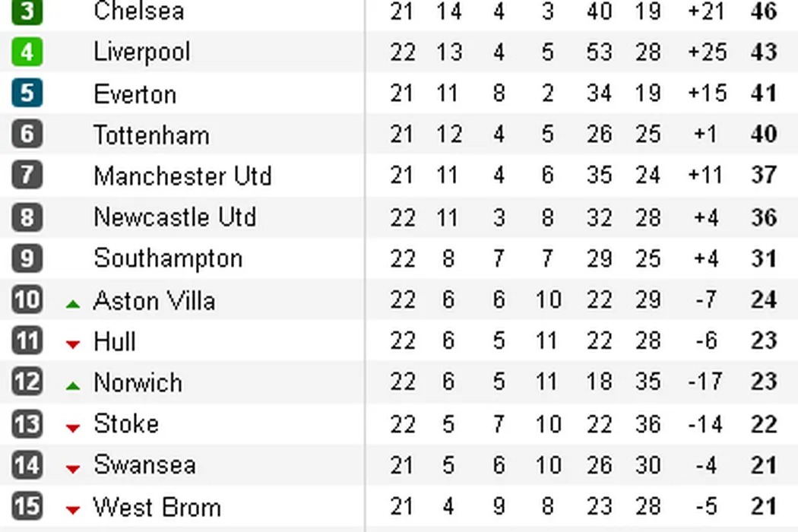Click the red down arrow beside West Brom

(x=73, y=510)
